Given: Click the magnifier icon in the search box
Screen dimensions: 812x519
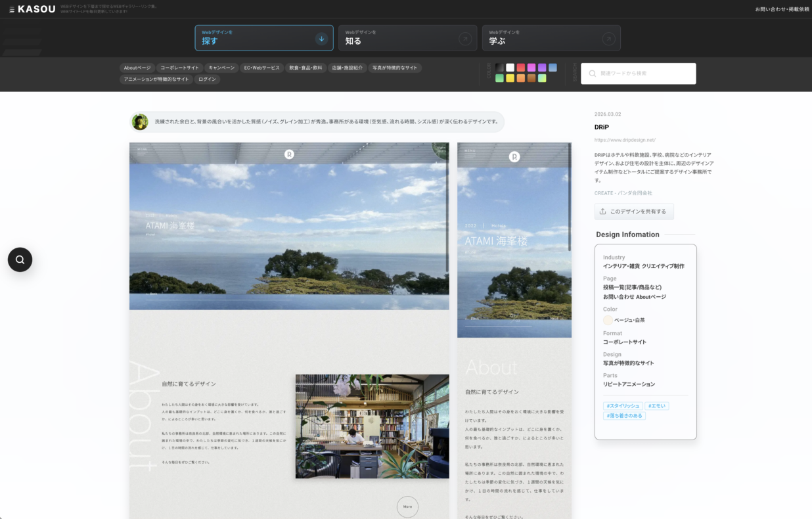Looking at the screenshot, I should click(593, 74).
